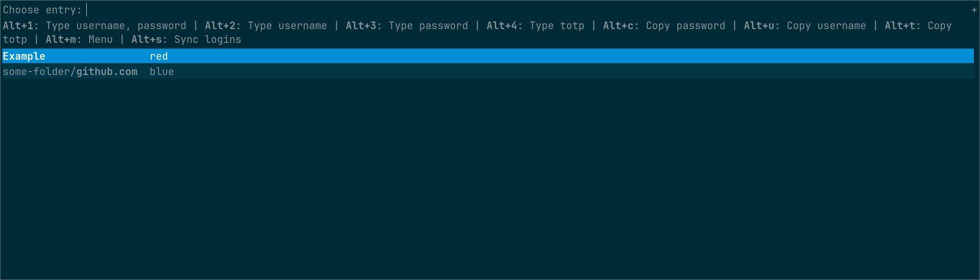Select the highlighted Example entry name
The image size is (980, 280).
pyautogui.click(x=24, y=56)
